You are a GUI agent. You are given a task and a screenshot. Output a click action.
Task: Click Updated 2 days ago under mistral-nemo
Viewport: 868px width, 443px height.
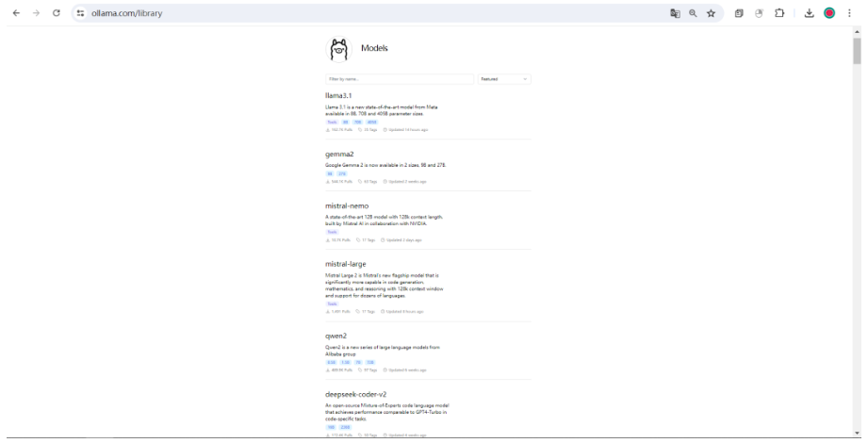(x=401, y=240)
